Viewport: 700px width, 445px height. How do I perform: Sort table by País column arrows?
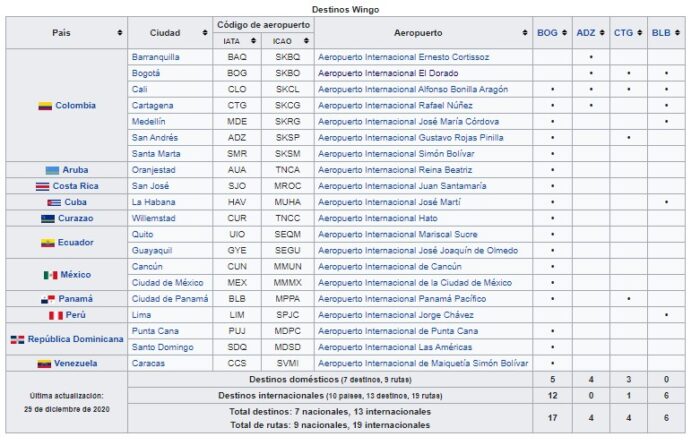tap(119, 33)
